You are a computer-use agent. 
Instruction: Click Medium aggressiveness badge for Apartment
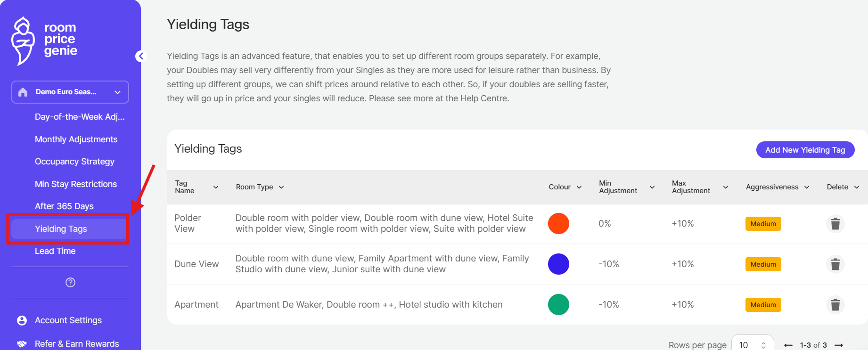point(763,305)
